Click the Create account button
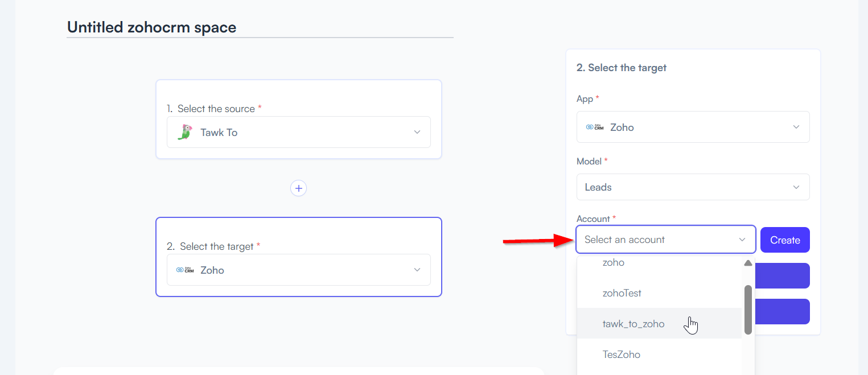This screenshot has width=868, height=375. (785, 240)
